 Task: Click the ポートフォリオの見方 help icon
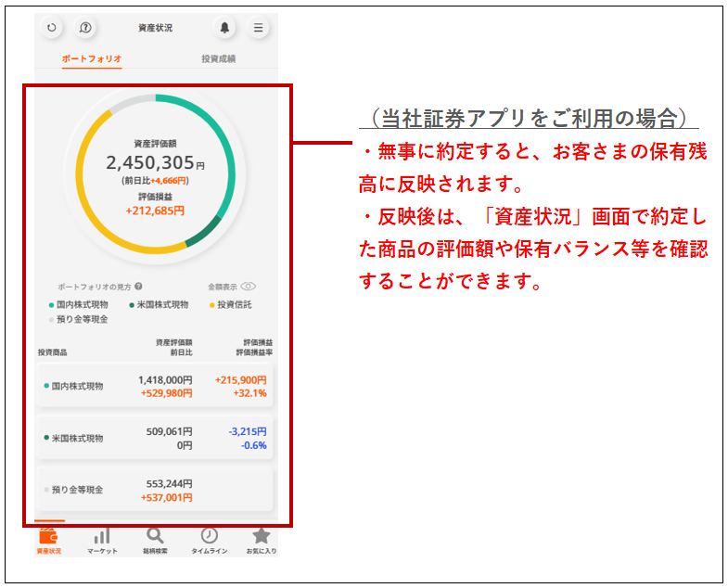(138, 287)
